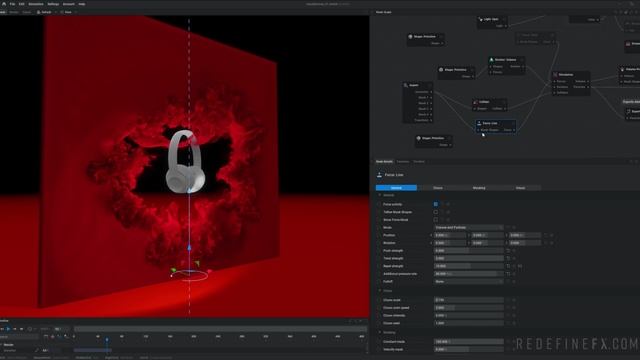The height and width of the screenshot is (360, 640).
Task: Click the Position X input field
Action: click(x=450, y=235)
